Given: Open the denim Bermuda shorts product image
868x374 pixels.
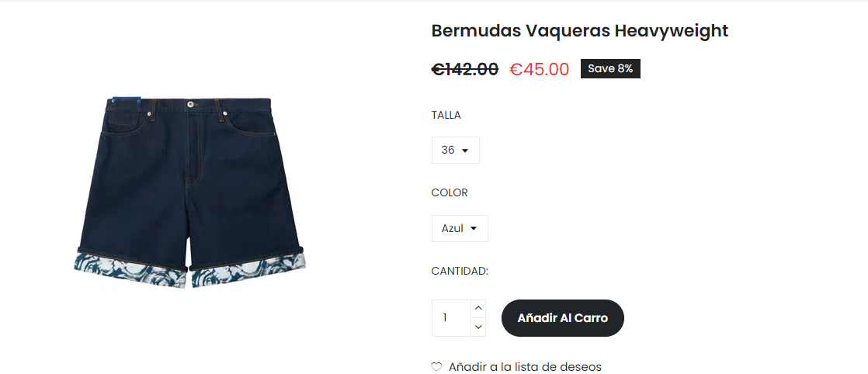Looking at the screenshot, I should click(x=190, y=193).
